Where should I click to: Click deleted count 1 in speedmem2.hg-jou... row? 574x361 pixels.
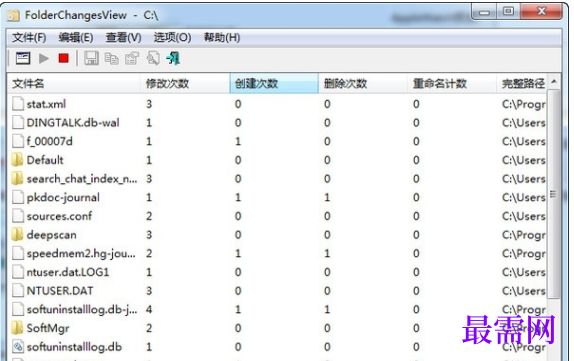coord(327,253)
